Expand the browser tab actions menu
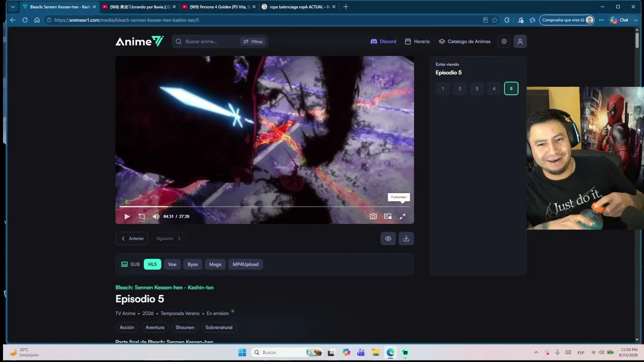The height and width of the screenshot is (362, 644). [x=13, y=7]
